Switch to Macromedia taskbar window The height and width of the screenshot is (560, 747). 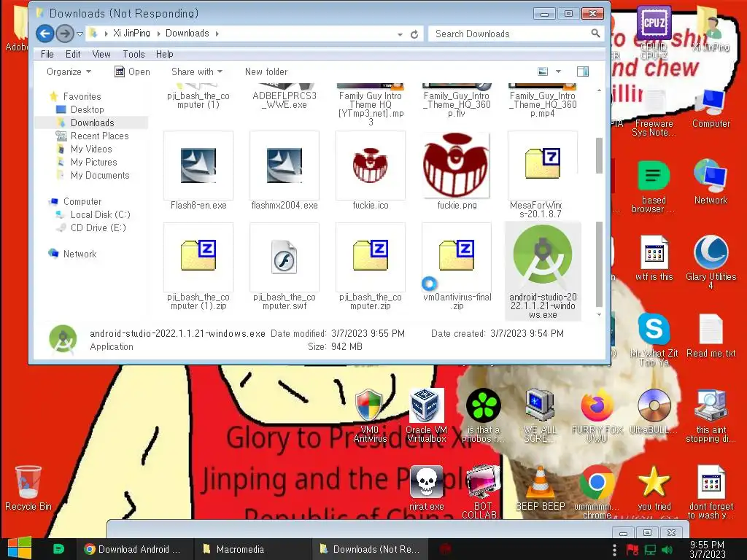pyautogui.click(x=253, y=549)
